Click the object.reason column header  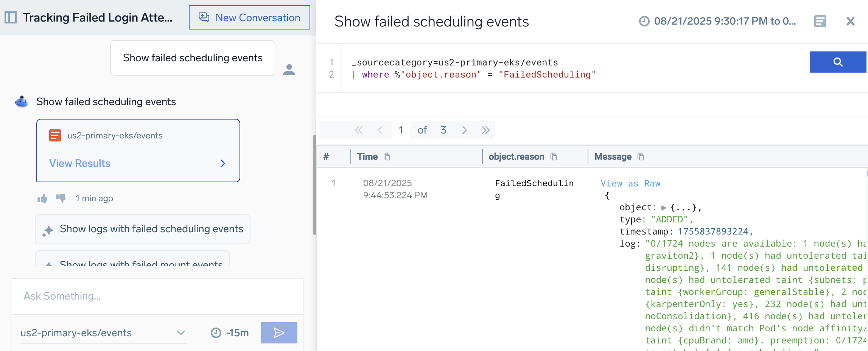516,157
